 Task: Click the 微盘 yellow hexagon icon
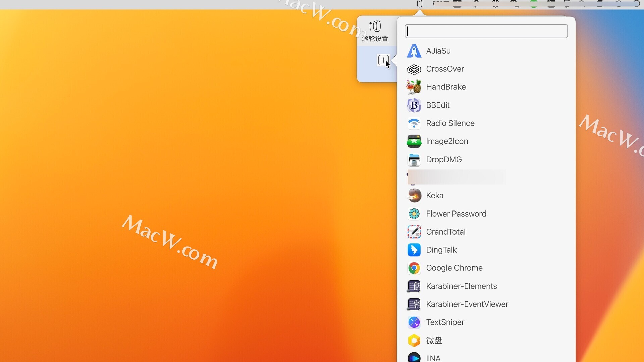(414, 341)
